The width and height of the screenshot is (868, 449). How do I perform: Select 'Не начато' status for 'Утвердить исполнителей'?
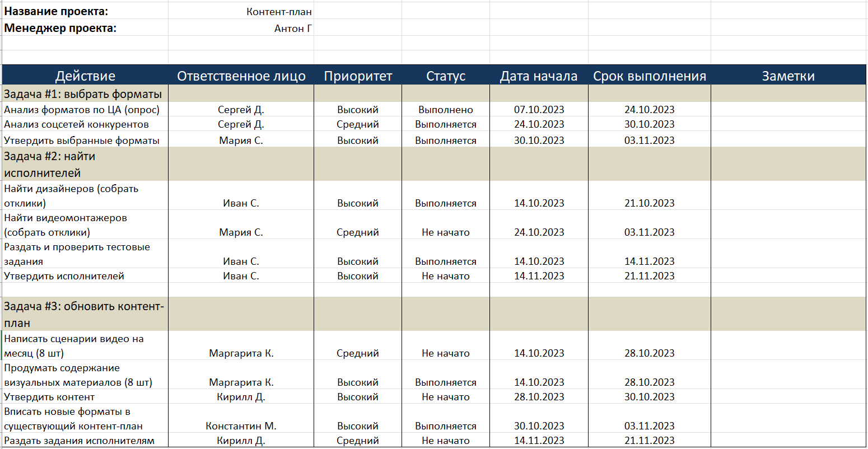(x=446, y=275)
